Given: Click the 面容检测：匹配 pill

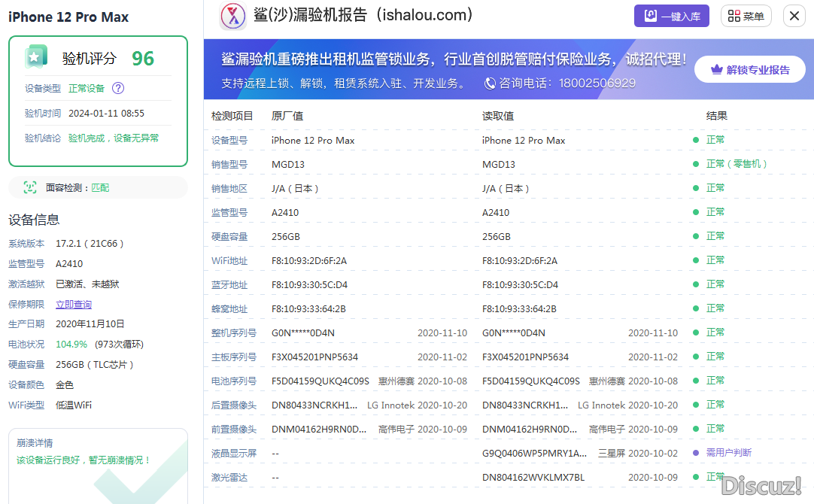Looking at the screenshot, I should click(x=98, y=187).
